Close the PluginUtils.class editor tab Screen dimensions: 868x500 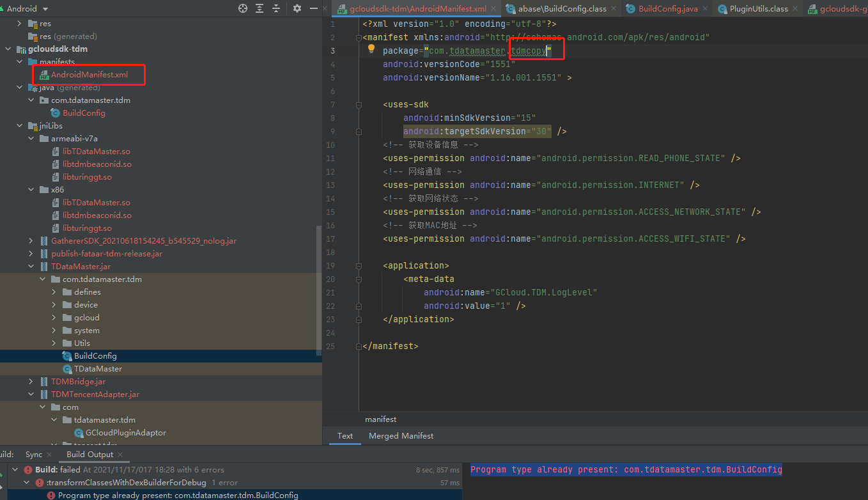795,9
